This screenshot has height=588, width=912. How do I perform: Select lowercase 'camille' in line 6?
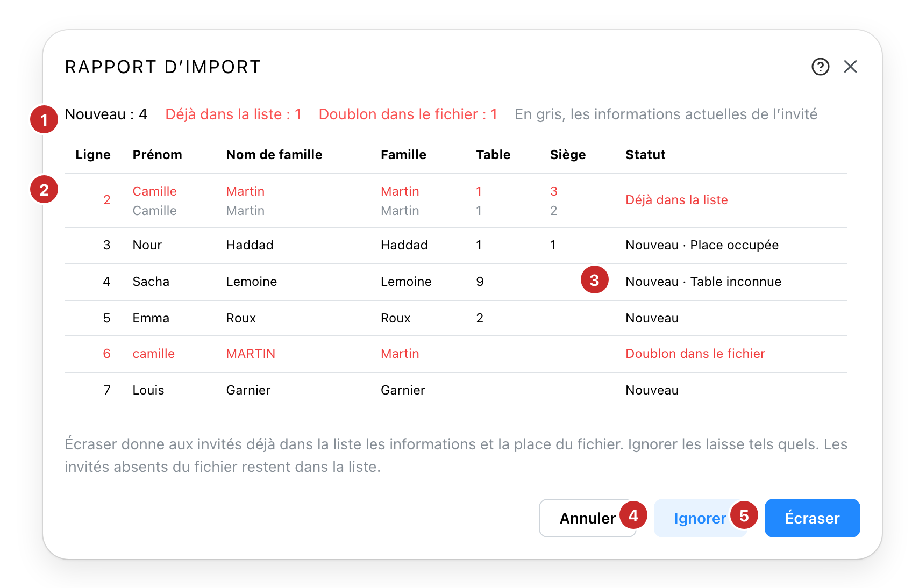tap(153, 354)
